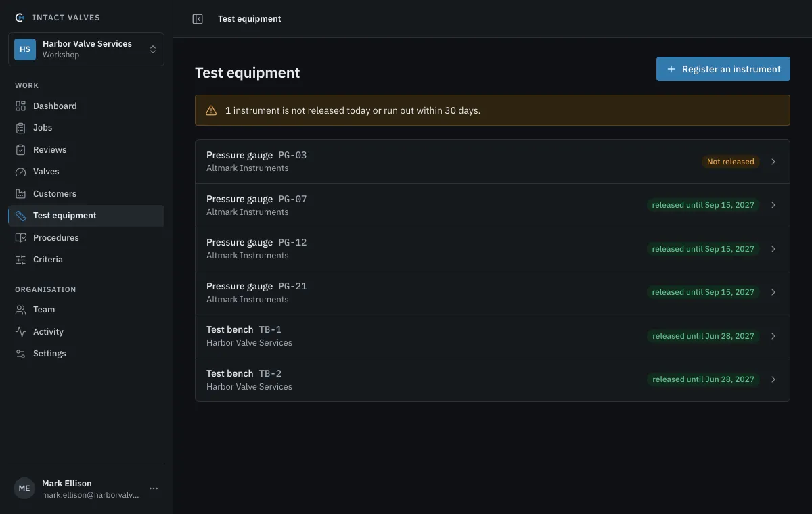Click the Reviews checklist icon
The width and height of the screenshot is (812, 514).
coord(20,150)
